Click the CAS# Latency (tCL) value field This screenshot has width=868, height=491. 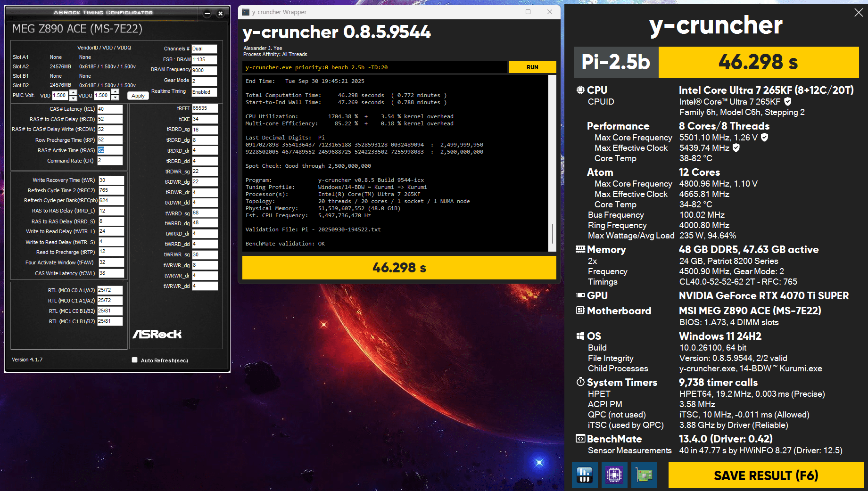tap(110, 109)
